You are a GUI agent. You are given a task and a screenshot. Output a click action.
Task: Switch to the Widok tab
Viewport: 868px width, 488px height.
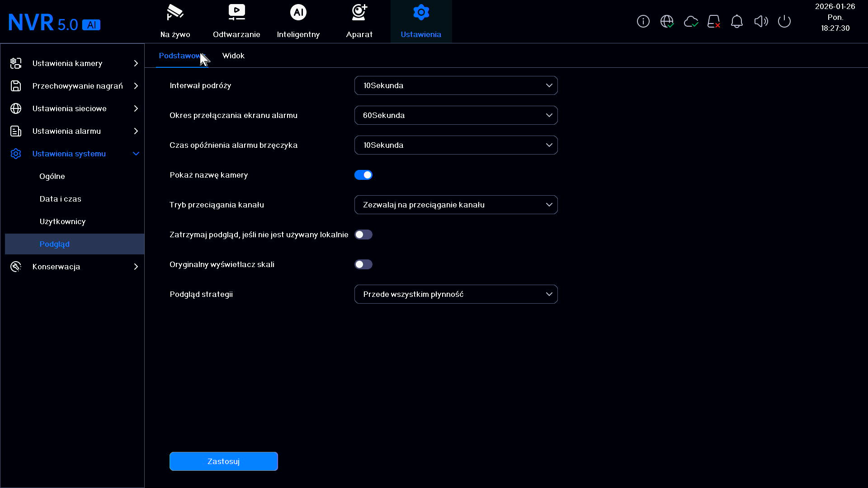[x=233, y=56]
